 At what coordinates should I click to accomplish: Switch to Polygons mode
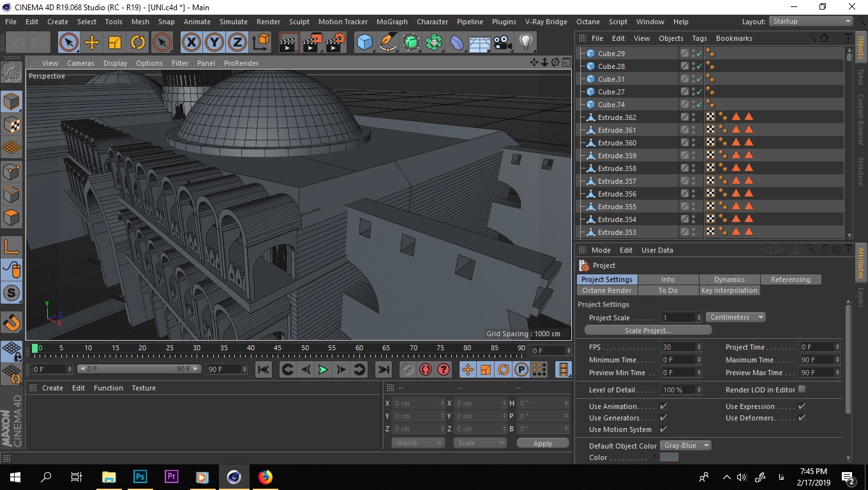coord(11,217)
